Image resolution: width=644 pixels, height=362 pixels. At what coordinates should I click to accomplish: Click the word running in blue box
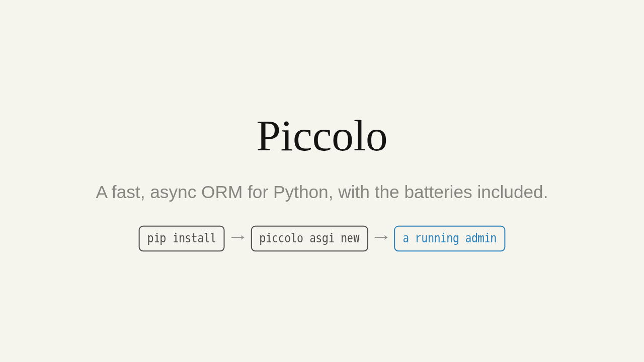pos(437,239)
